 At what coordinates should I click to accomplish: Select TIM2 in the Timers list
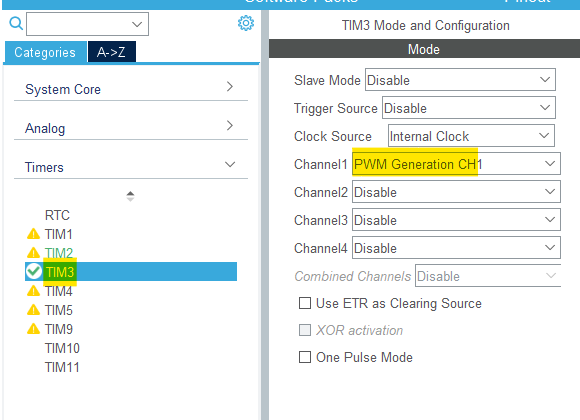point(59,253)
